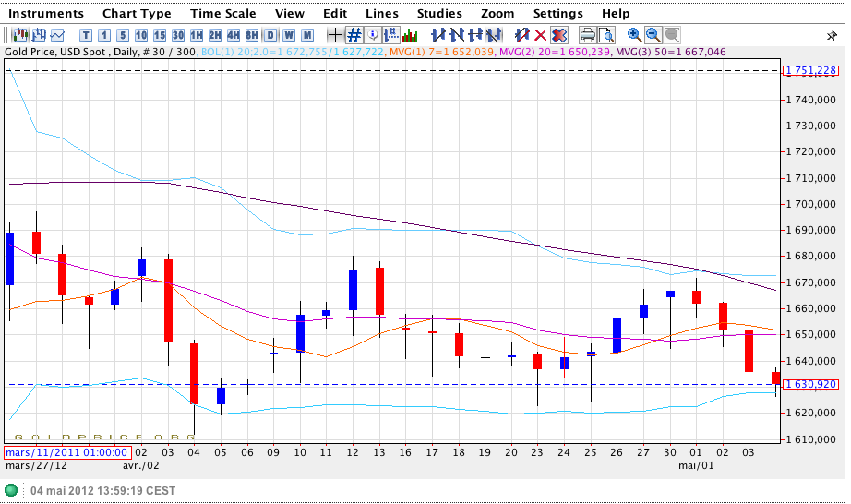This screenshot has width=851, height=504.
Task: Click the zoom out magnifier icon
Action: (x=653, y=35)
